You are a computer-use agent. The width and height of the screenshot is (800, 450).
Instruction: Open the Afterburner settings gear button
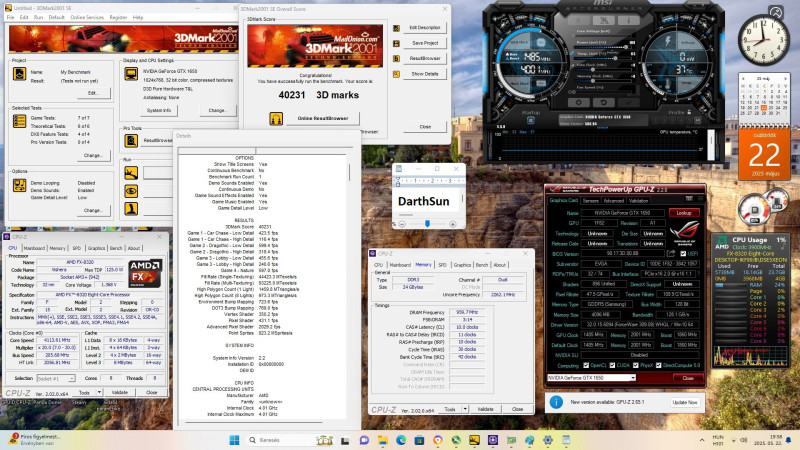[579, 103]
